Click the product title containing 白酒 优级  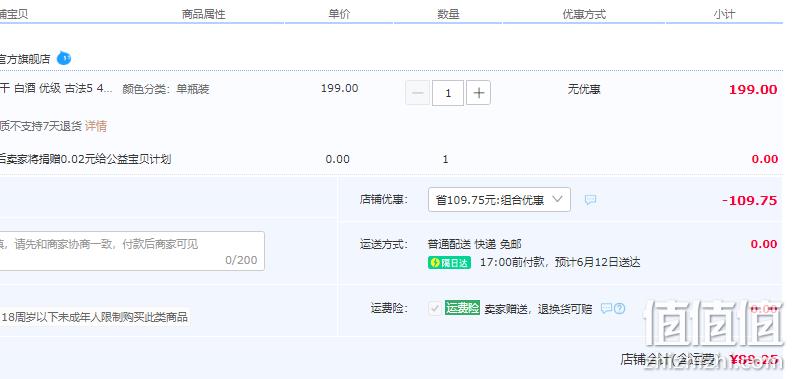(x=56, y=89)
